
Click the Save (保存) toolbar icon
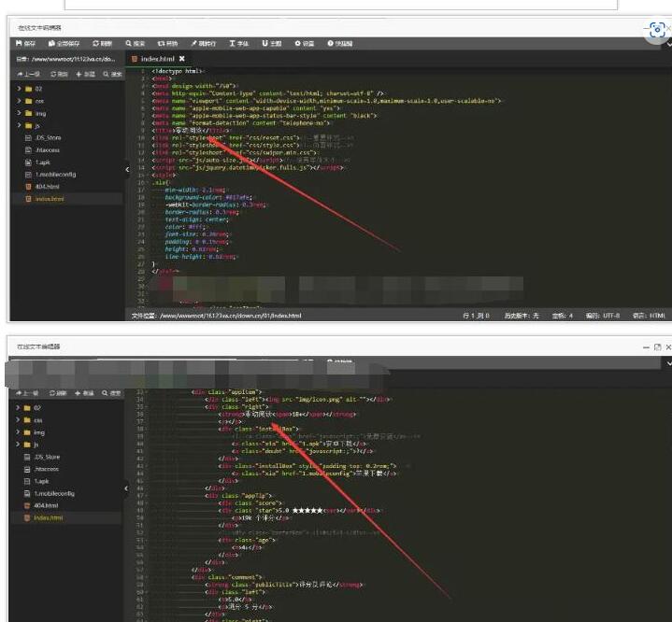click(25, 43)
